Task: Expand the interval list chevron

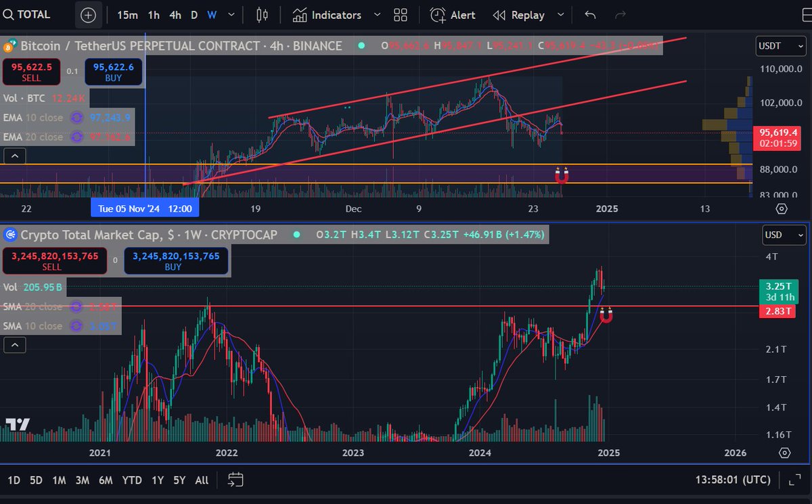Action: click(x=232, y=15)
